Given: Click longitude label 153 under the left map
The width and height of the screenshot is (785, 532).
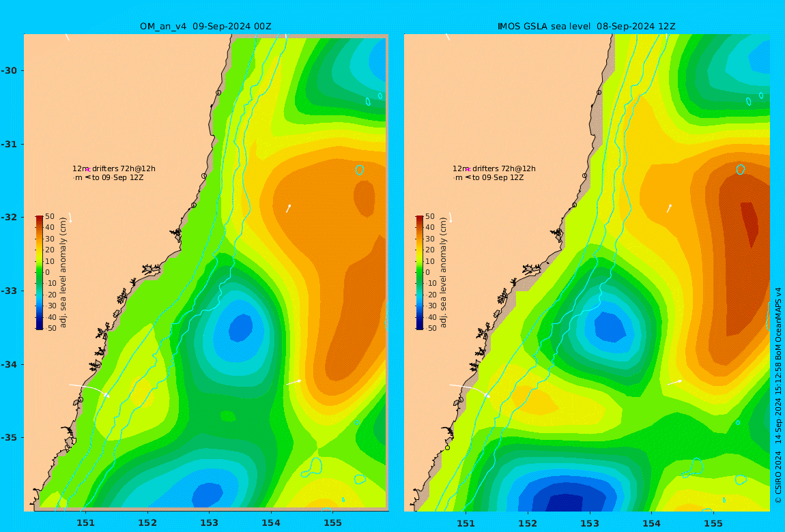Looking at the screenshot, I should pos(210,523).
